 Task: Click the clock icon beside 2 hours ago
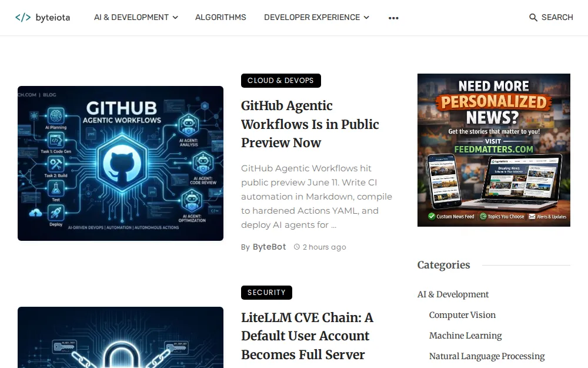tap(296, 247)
